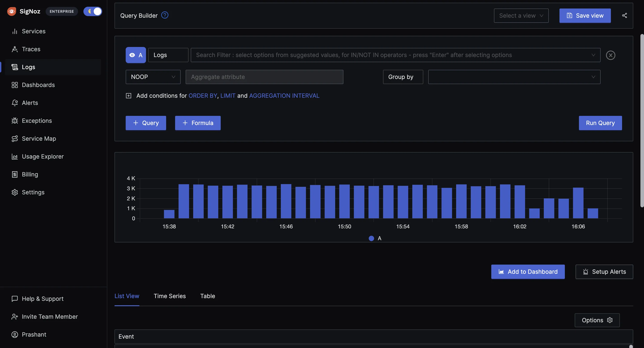Click the Logs sidebar icon
644x348 pixels.
(15, 67)
